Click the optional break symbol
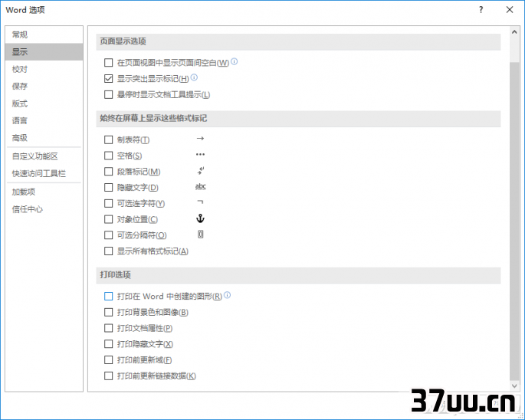The height and width of the screenshot is (420, 525). coord(200,234)
